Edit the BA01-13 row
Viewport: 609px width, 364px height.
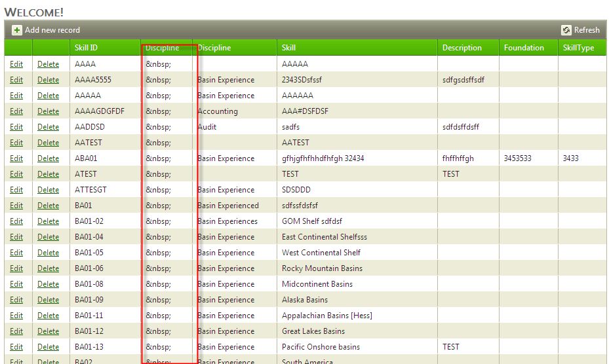(x=16, y=347)
